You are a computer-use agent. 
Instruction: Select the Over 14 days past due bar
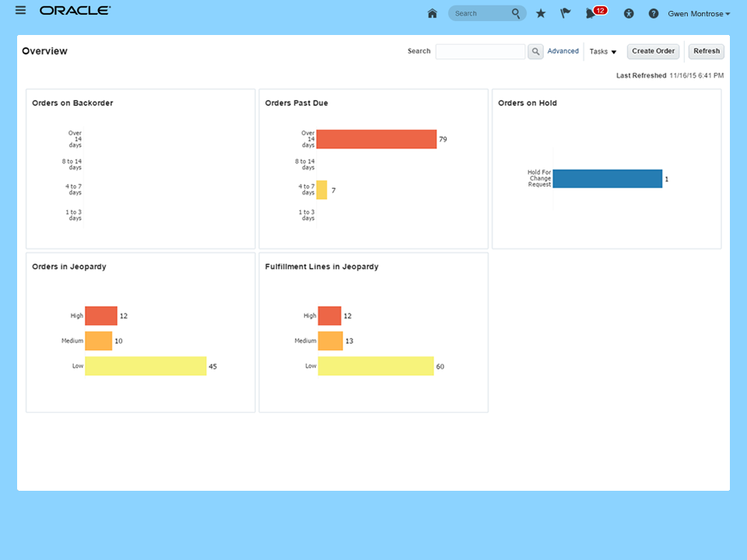(377, 139)
